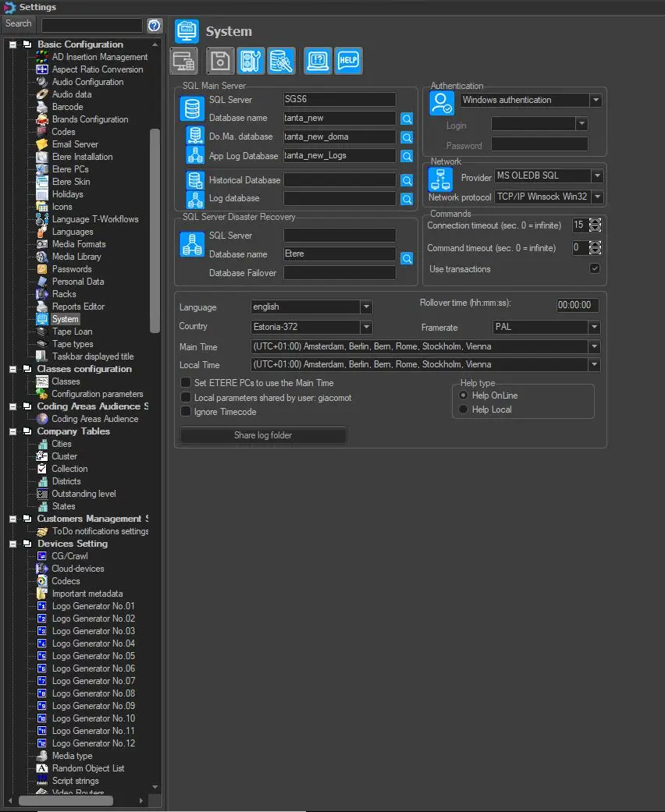Click search icon beside Do.Ma. database
The image size is (665, 812).
tap(407, 137)
